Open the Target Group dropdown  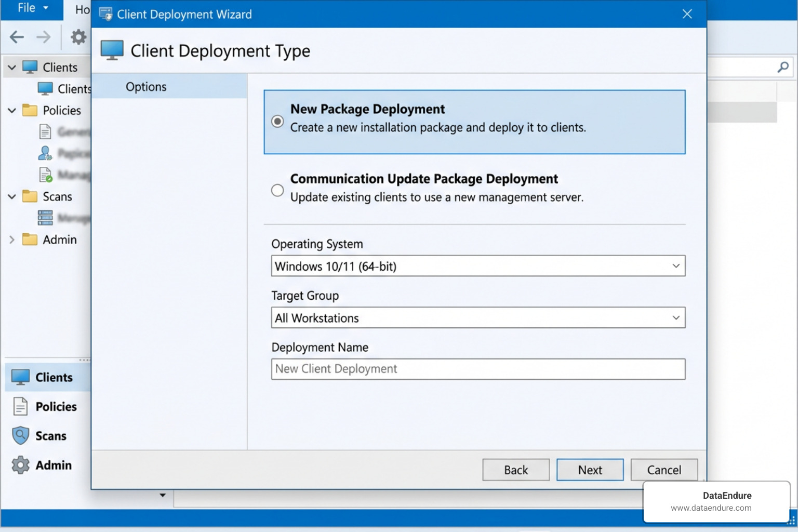(478, 317)
